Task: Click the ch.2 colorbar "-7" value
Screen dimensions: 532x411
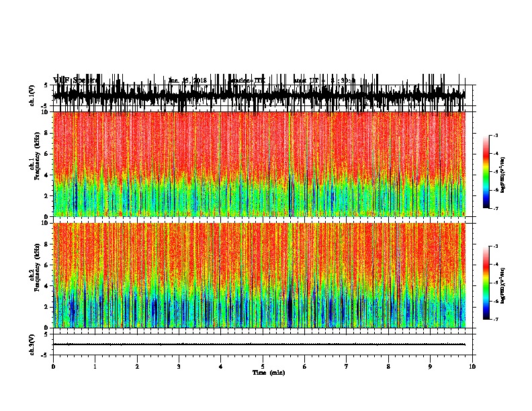Action: pos(496,320)
